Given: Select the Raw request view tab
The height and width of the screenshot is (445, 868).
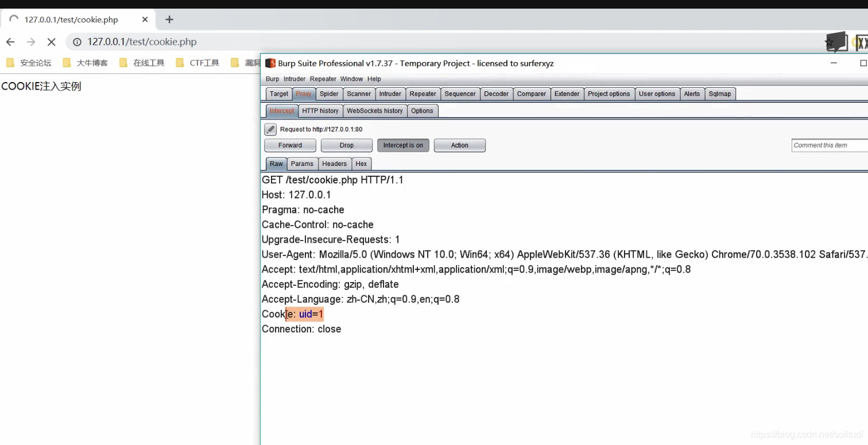Looking at the screenshot, I should click(x=277, y=164).
